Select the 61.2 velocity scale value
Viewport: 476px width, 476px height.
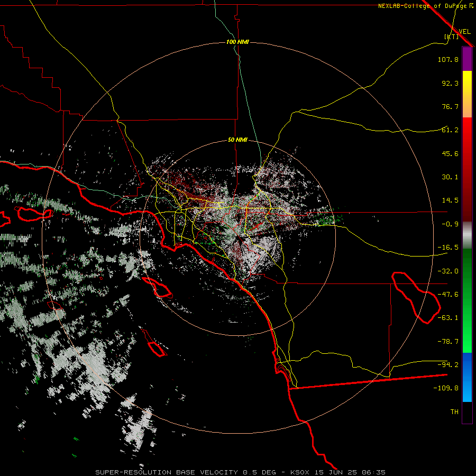point(450,130)
